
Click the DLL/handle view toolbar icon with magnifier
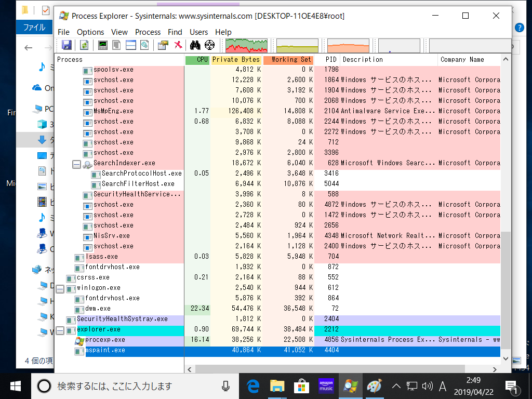145,45
